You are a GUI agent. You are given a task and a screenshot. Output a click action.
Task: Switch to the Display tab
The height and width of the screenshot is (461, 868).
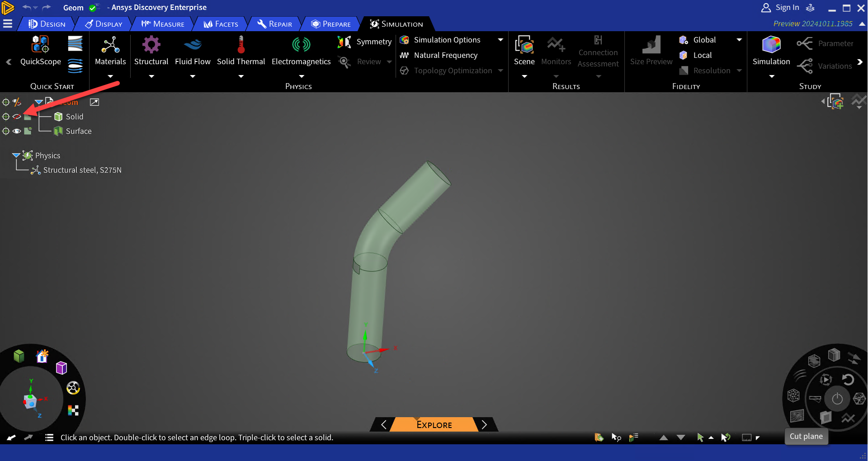pyautogui.click(x=104, y=24)
